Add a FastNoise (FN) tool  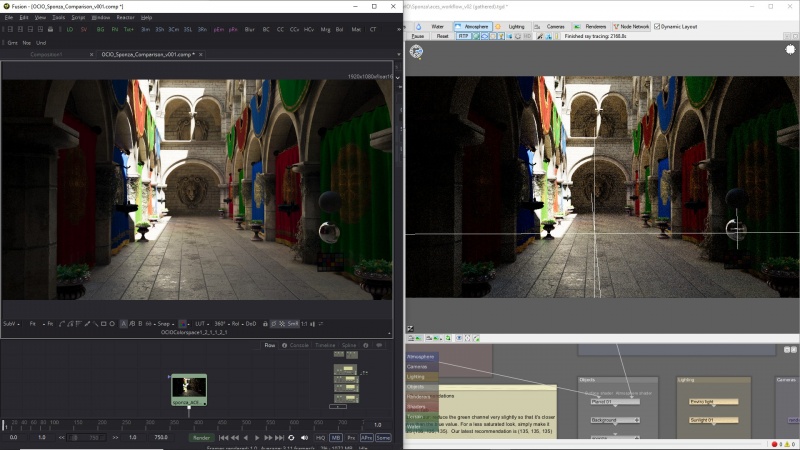tap(115, 30)
